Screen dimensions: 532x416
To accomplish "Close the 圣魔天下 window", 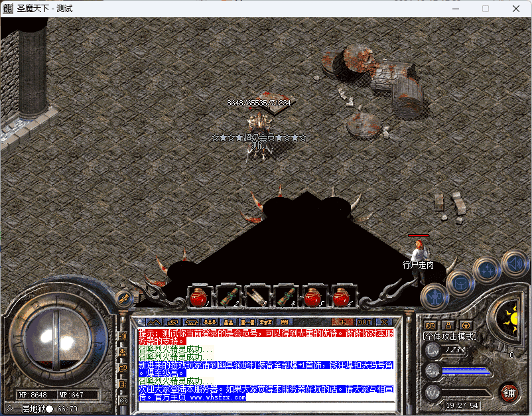I will point(516,9).
